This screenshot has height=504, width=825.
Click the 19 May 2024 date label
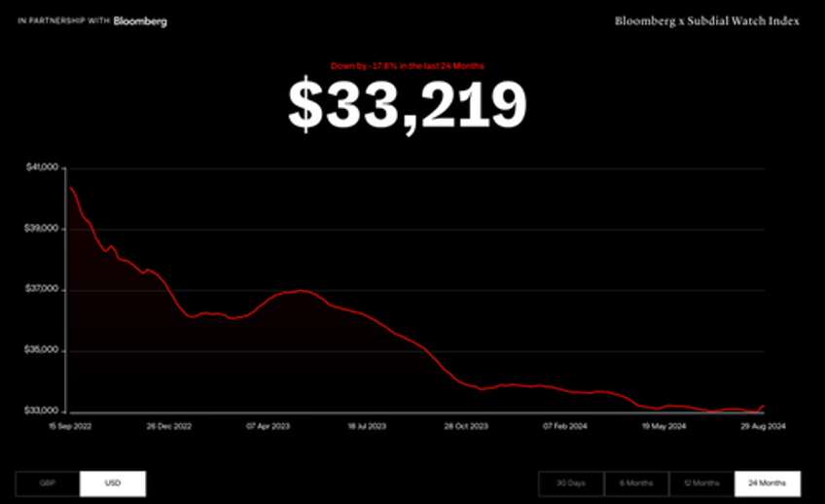[664, 426]
